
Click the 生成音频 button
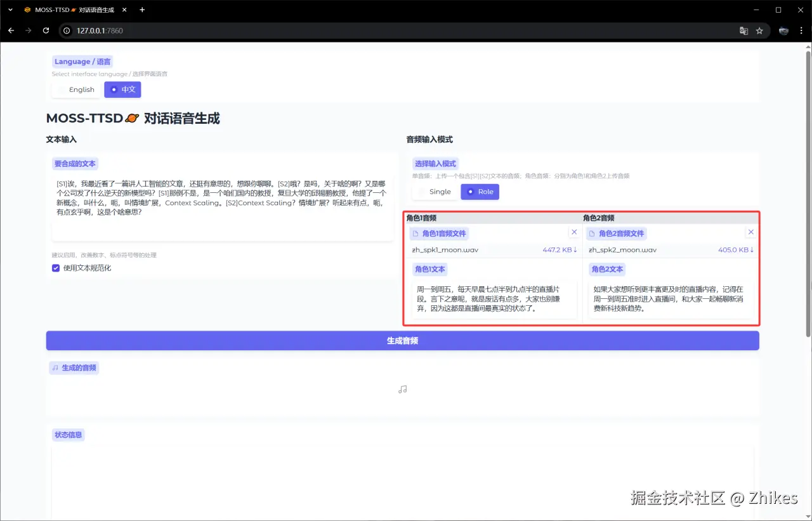pyautogui.click(x=402, y=341)
